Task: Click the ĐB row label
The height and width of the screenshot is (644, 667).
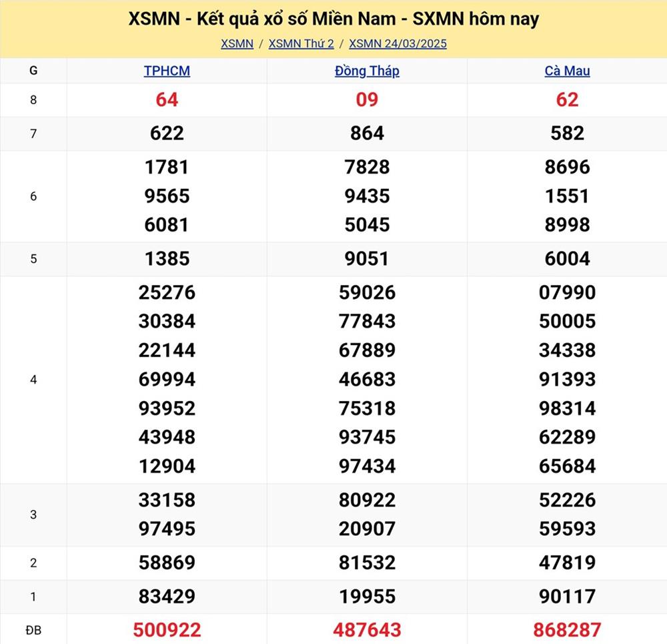Action: [x=33, y=629]
